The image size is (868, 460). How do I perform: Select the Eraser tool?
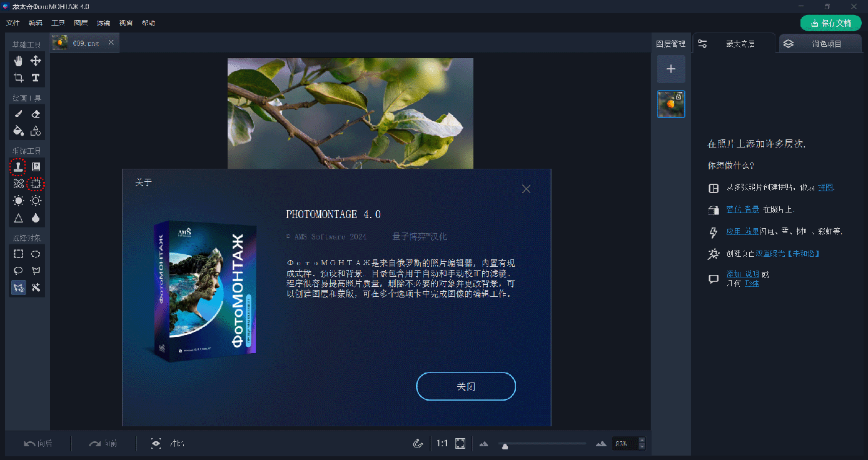tap(36, 114)
